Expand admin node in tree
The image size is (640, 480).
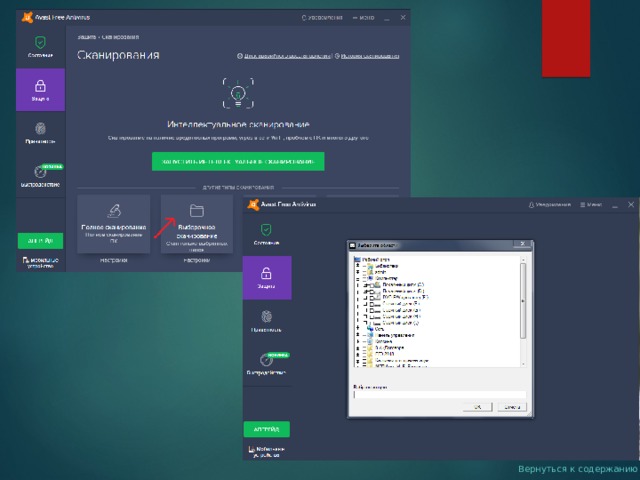(x=358, y=272)
